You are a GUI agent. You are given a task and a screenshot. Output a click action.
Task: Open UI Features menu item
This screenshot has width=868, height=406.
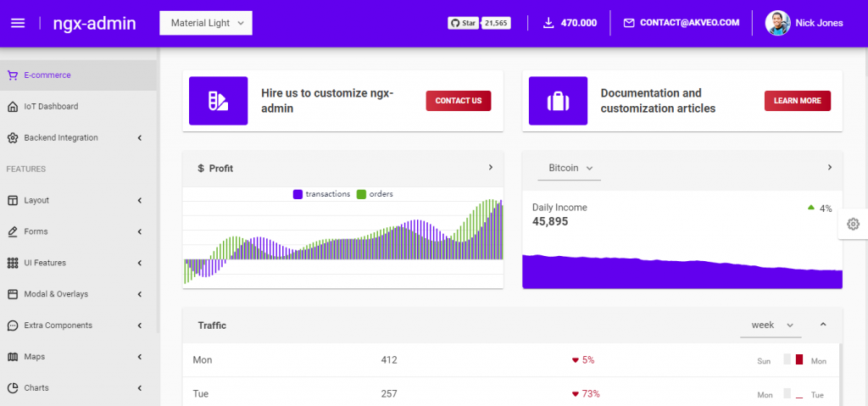[x=78, y=263]
